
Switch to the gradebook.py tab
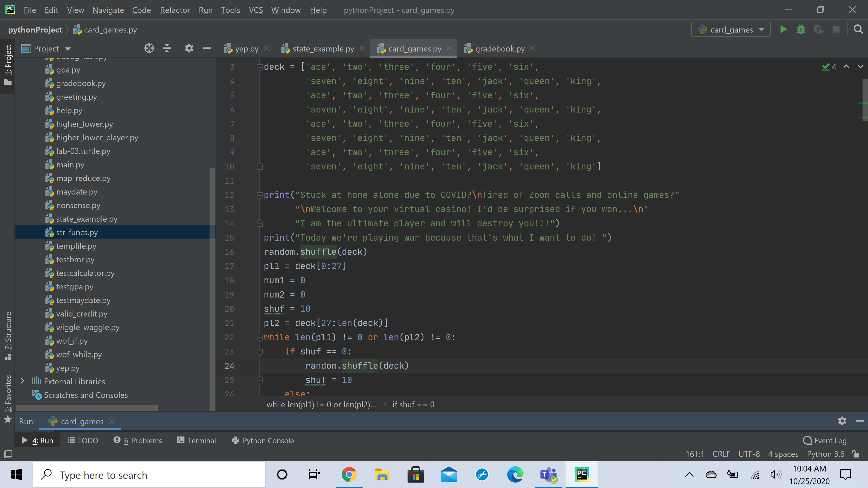(499, 49)
